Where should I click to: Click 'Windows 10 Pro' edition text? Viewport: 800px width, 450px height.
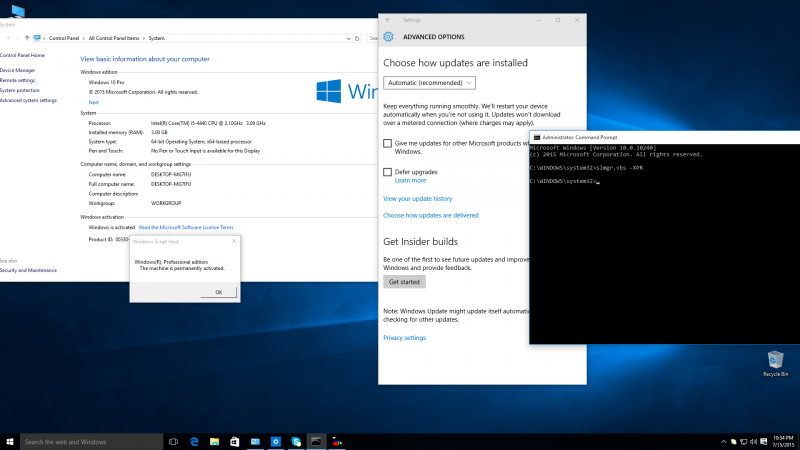tap(106, 82)
